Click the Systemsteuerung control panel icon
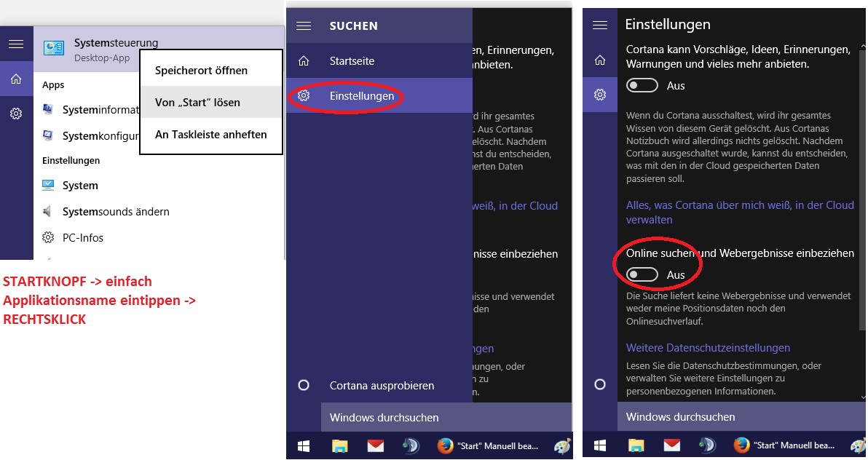 click(x=54, y=48)
